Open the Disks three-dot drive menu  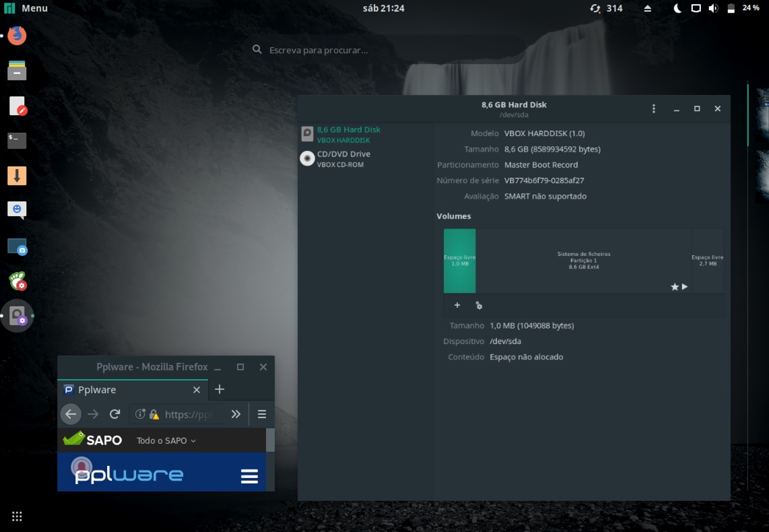coord(653,108)
